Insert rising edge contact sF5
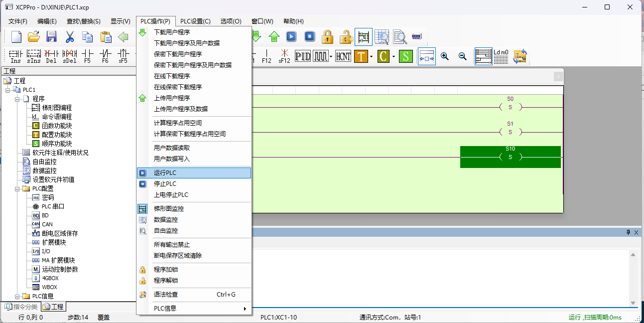The image size is (644, 323). (x=123, y=56)
